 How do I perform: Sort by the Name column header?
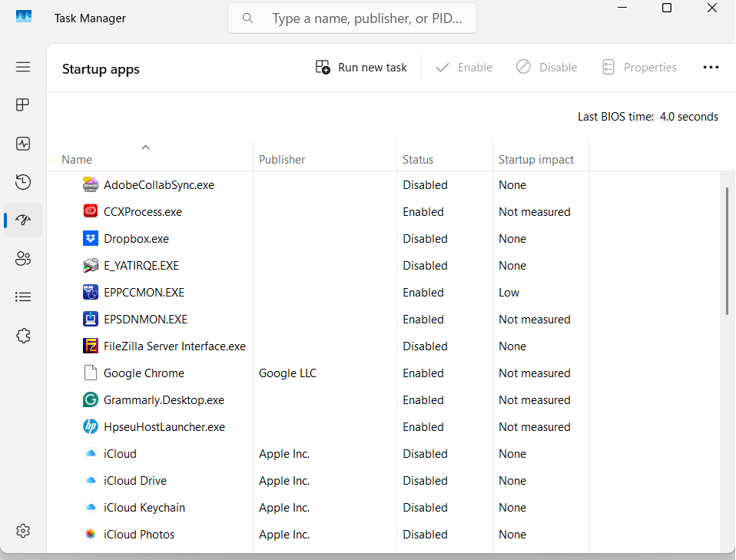pos(77,160)
